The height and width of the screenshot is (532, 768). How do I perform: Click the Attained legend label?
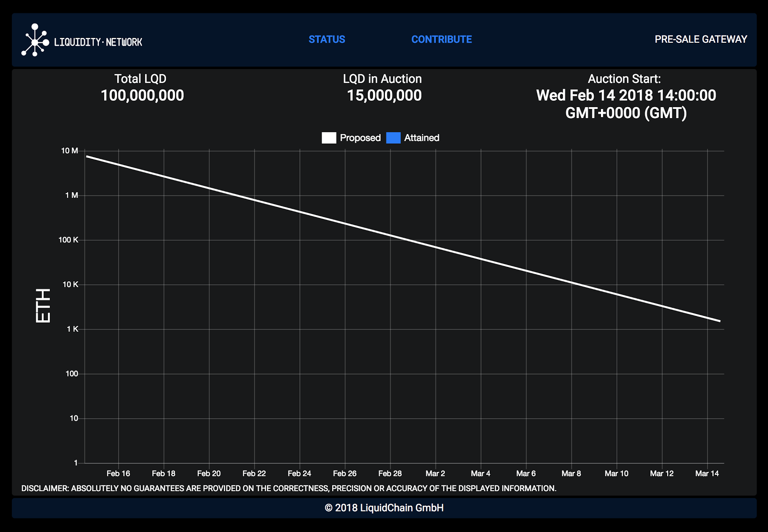pyautogui.click(x=422, y=138)
